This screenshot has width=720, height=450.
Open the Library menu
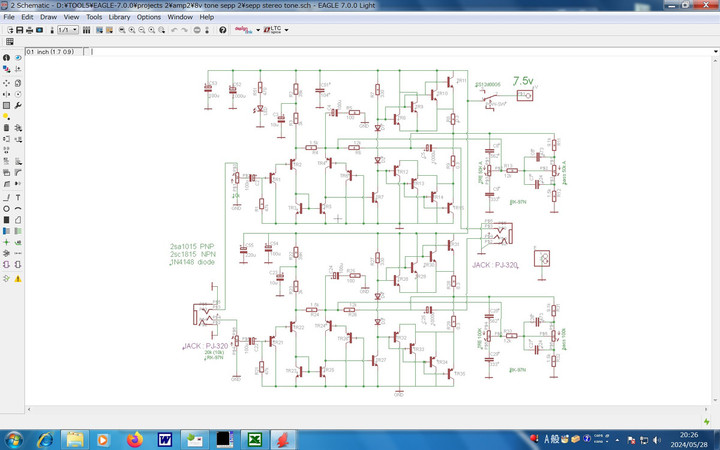coord(119,17)
